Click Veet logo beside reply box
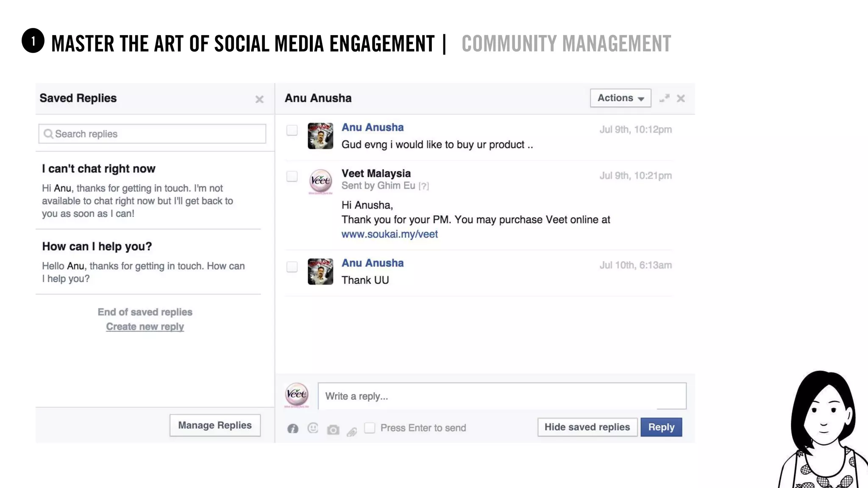 coord(297,395)
